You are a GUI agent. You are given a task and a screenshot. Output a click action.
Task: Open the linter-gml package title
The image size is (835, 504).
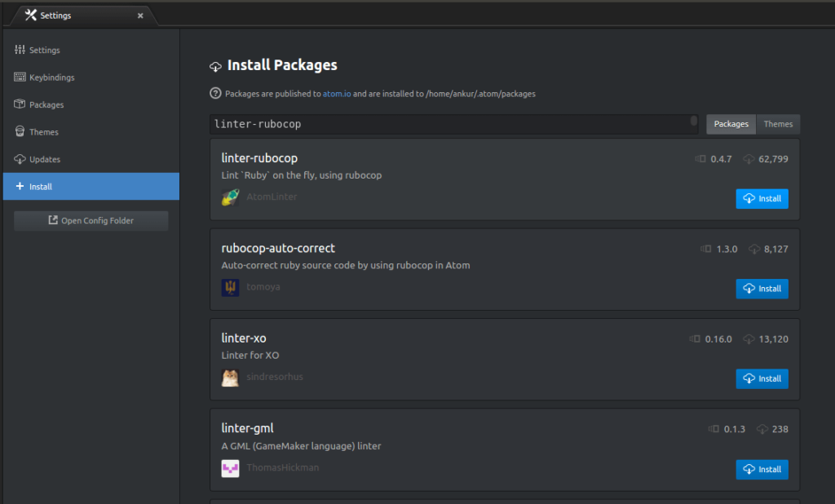247,428
